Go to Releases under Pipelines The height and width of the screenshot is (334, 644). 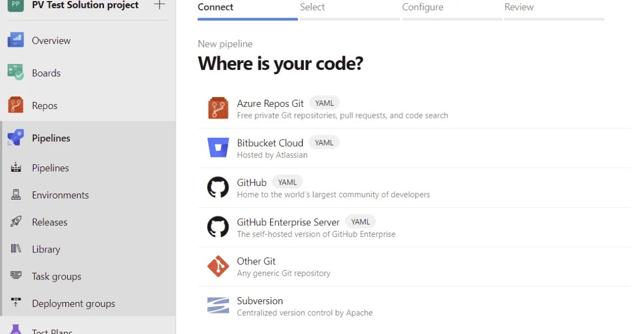(x=50, y=222)
